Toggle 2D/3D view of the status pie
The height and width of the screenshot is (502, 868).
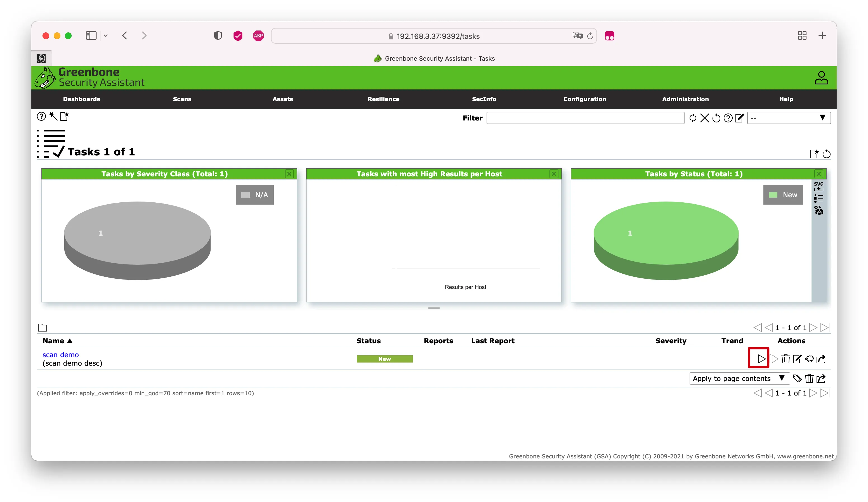819,210
